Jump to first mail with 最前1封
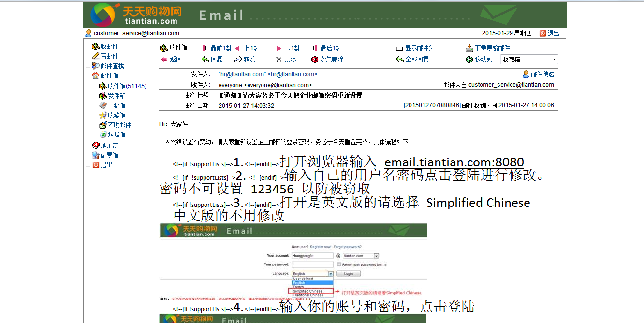644x323 pixels. (x=221, y=48)
